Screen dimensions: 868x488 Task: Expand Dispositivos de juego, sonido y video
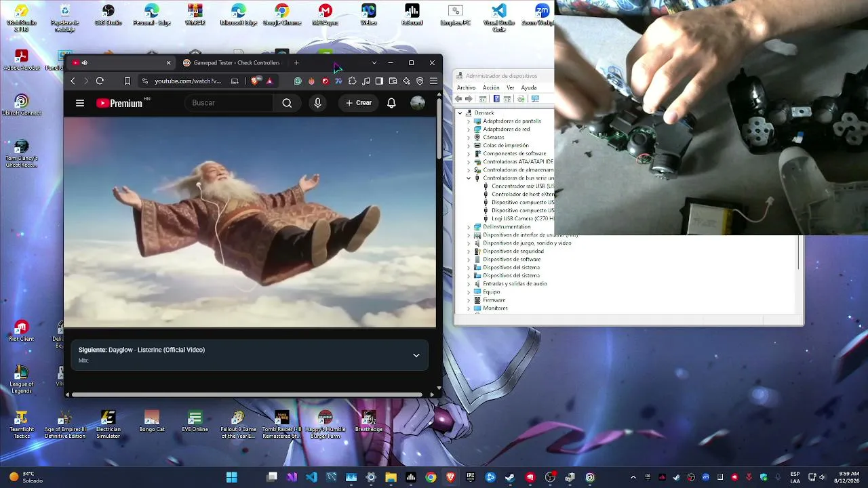tap(469, 243)
